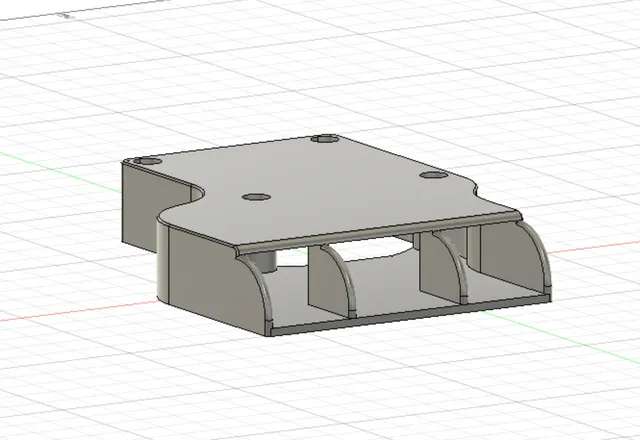
Task: Select the red axis line on the left
Action: pos(78,311)
